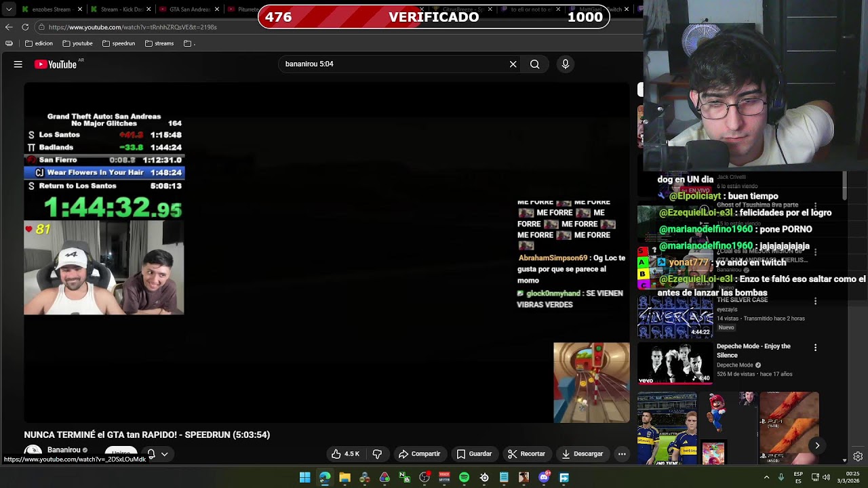This screenshot has height=488, width=868.
Task: Dislike the video with thumbs down
Action: (378, 454)
